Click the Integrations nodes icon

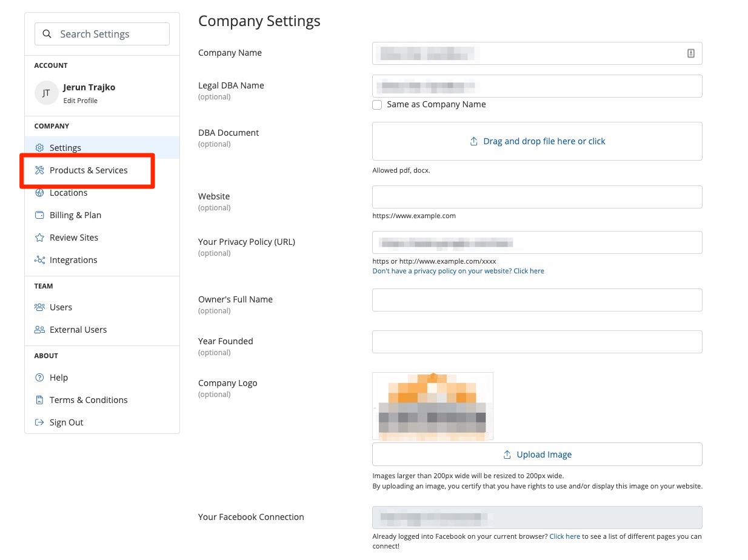39,260
